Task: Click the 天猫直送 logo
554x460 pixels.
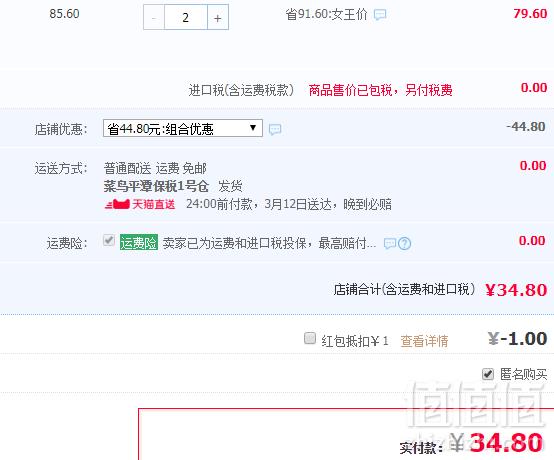Action: click(x=140, y=204)
